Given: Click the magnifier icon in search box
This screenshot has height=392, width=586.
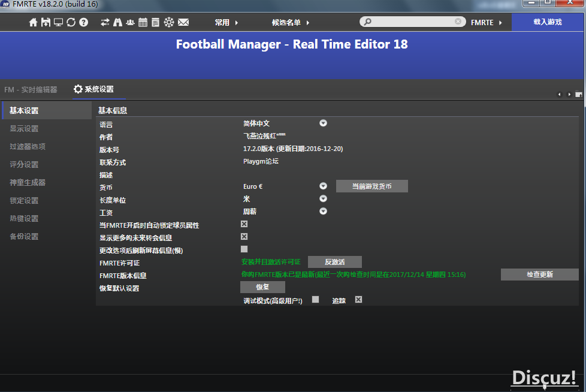Looking at the screenshot, I should pyautogui.click(x=368, y=22).
